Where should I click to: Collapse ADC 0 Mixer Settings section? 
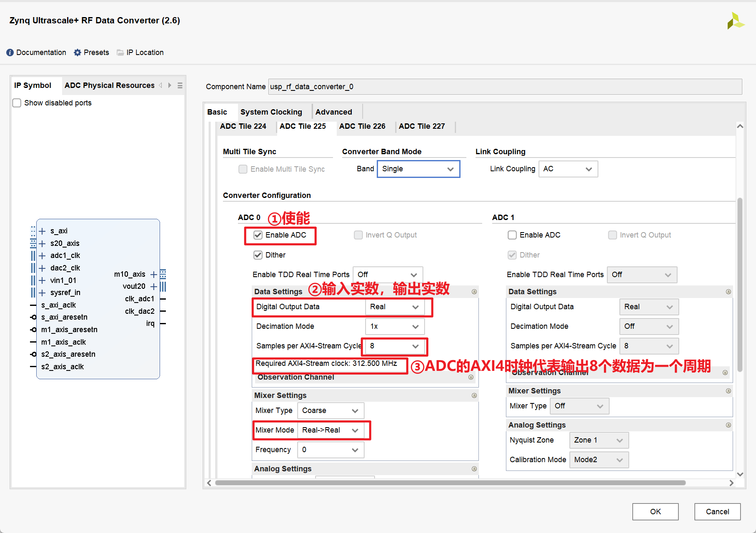click(x=474, y=395)
